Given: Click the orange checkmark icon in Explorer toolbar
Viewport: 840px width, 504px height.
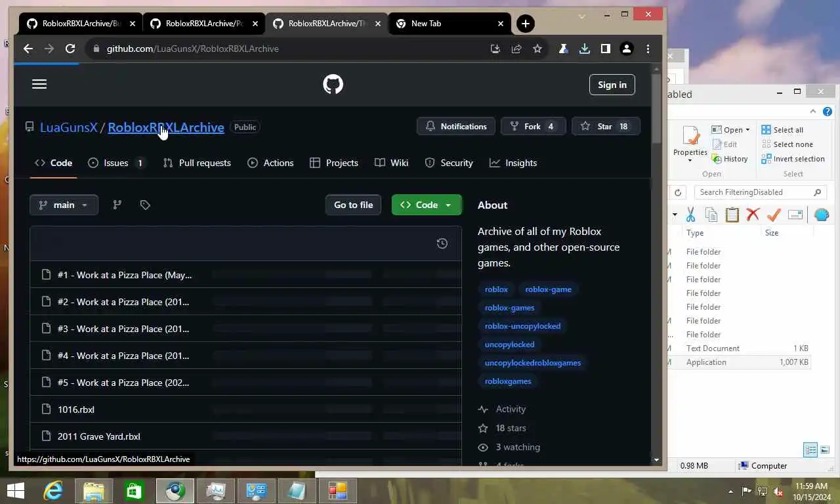Looking at the screenshot, I should click(774, 215).
